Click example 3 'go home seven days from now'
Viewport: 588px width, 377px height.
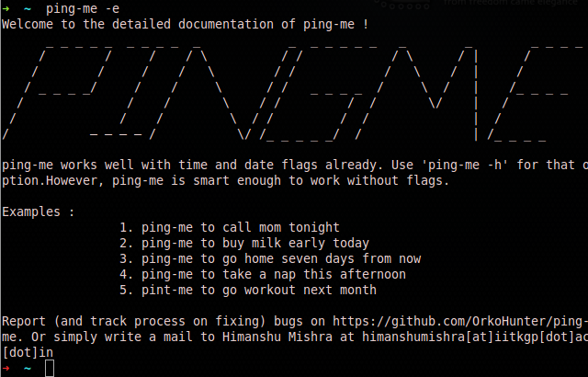(x=270, y=258)
